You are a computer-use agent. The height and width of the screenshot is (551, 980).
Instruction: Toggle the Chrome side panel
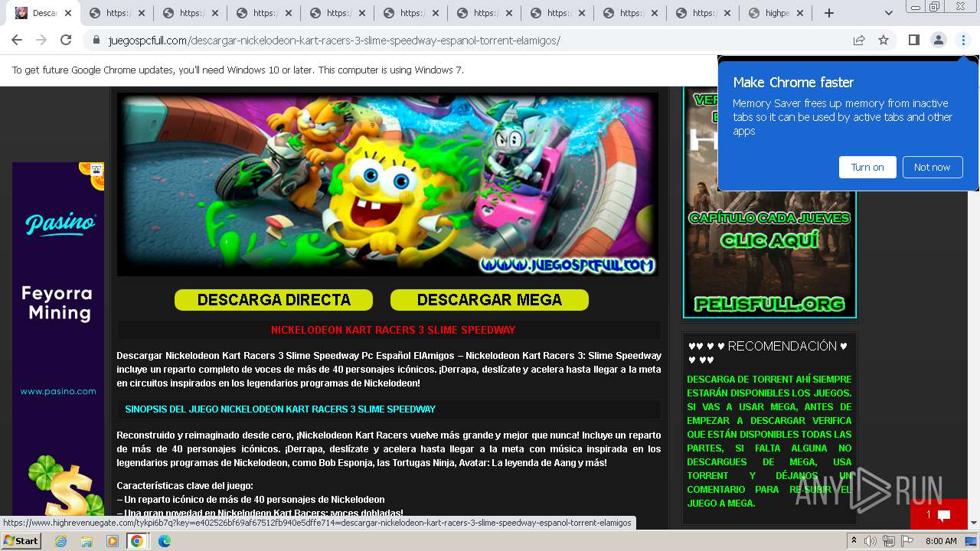(x=913, y=40)
